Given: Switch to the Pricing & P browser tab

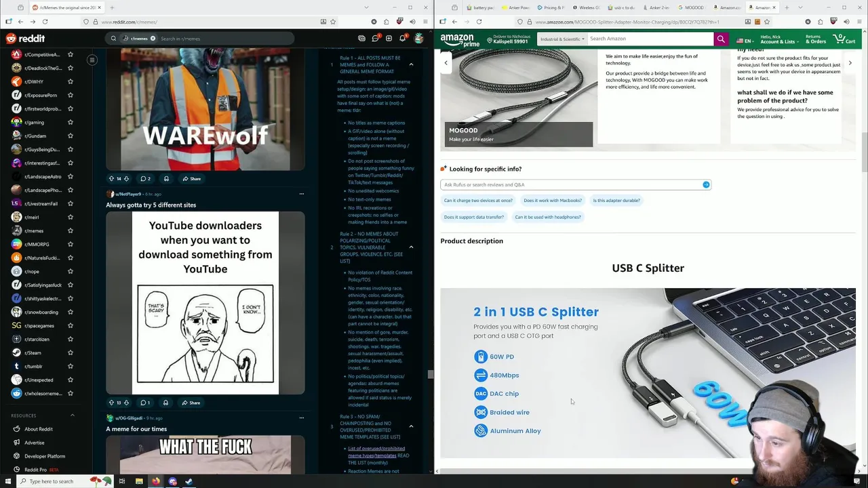Looking at the screenshot, I should [553, 7].
